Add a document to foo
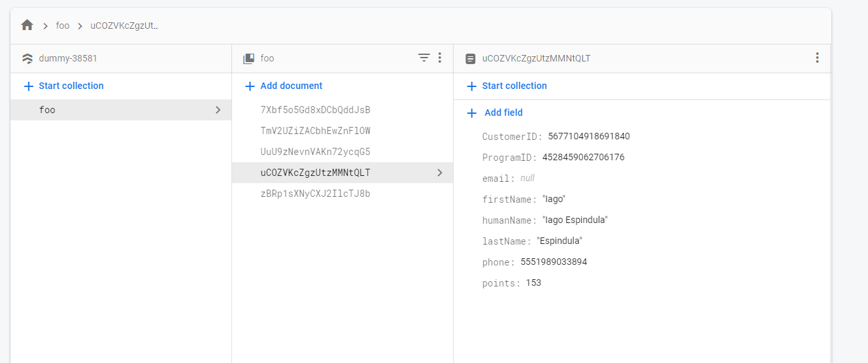The image size is (868, 363). tap(284, 86)
